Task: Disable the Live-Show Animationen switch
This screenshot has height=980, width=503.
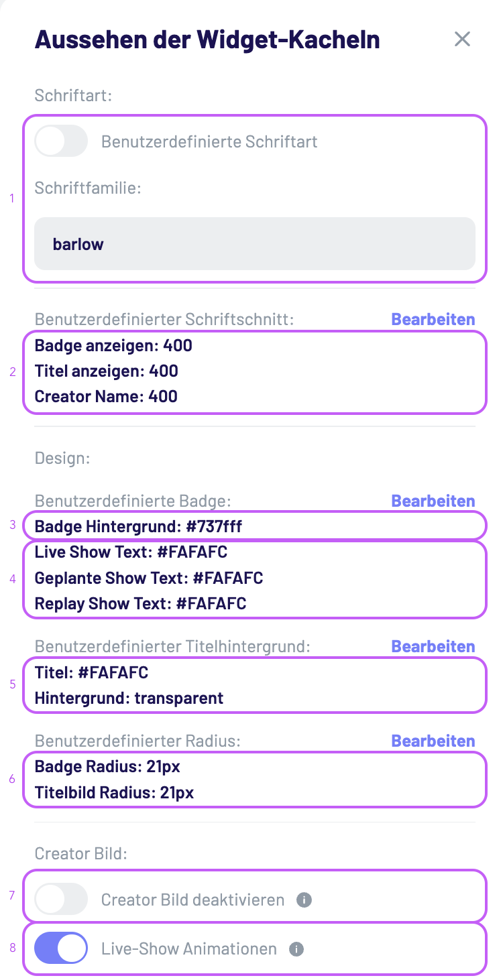Action: pyautogui.click(x=61, y=949)
